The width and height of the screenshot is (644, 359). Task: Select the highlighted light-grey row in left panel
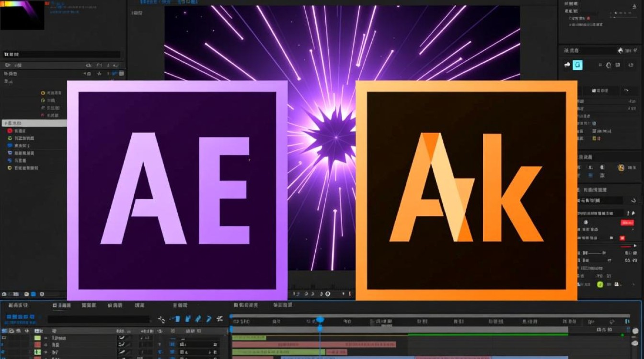[34, 123]
